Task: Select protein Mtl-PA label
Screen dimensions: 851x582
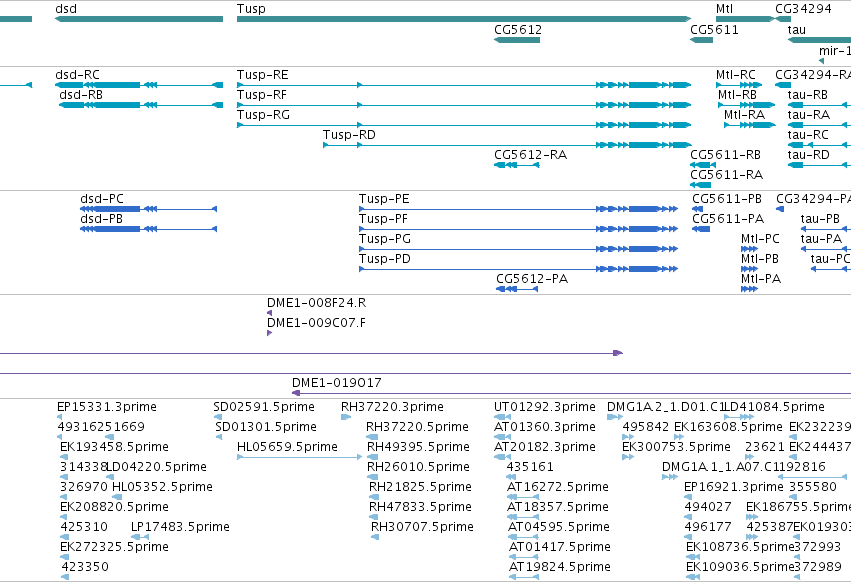Action: click(x=761, y=279)
